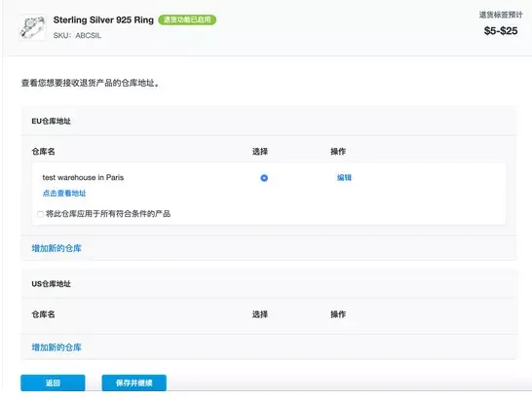Click the Sterling Silver 925 Ring title
This screenshot has width=532, height=400.
coord(103,20)
